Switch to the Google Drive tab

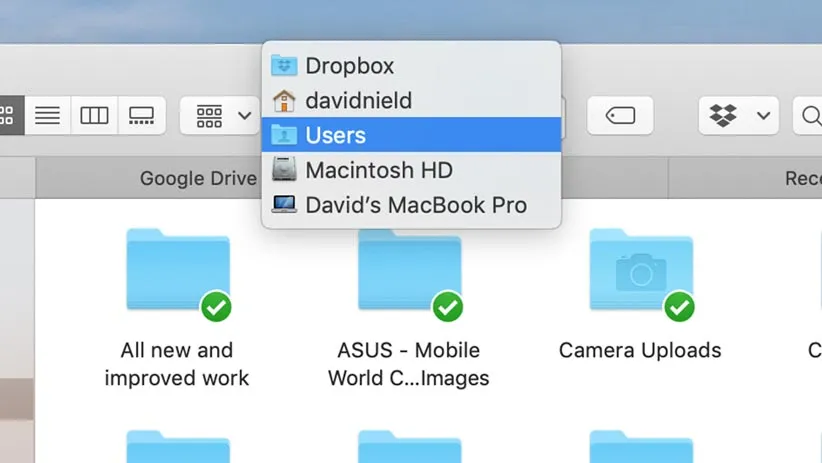pyautogui.click(x=198, y=179)
